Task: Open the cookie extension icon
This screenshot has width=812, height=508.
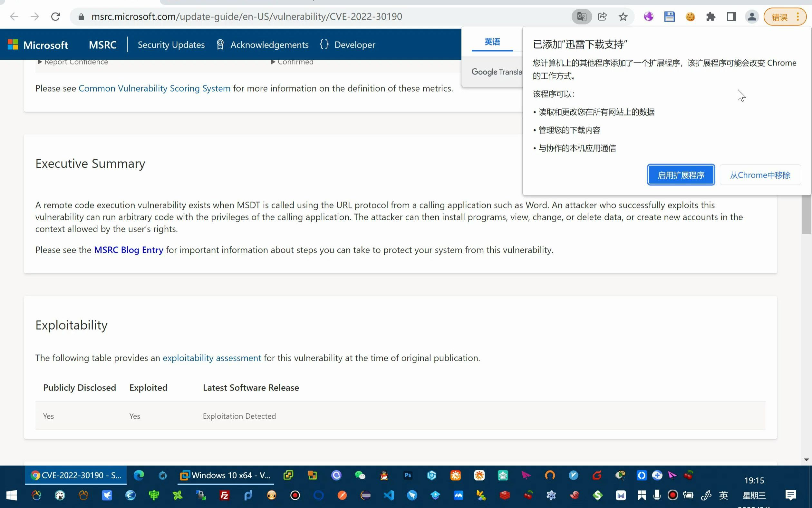Action: pos(690,16)
